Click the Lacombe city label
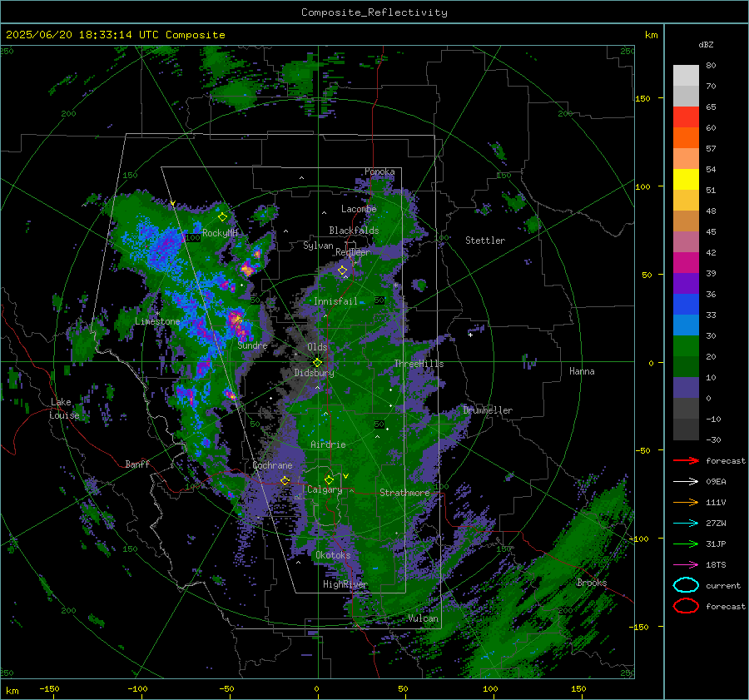The width and height of the screenshot is (749, 700). pyautogui.click(x=359, y=209)
